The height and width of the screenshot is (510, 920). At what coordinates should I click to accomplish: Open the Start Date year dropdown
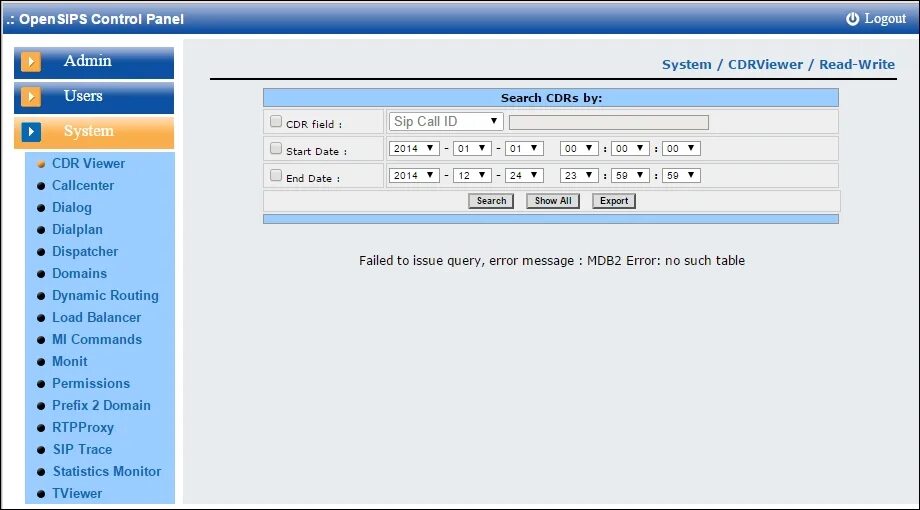click(x=414, y=148)
